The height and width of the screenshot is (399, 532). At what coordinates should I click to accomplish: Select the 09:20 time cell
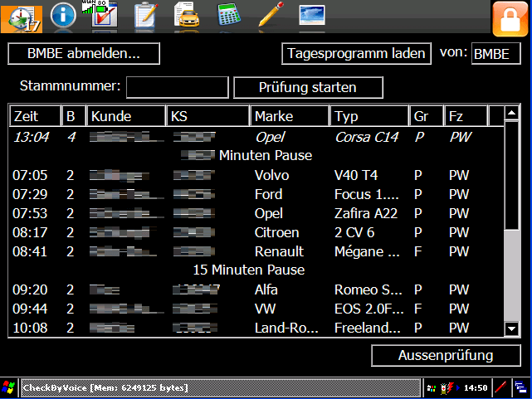click(x=30, y=290)
